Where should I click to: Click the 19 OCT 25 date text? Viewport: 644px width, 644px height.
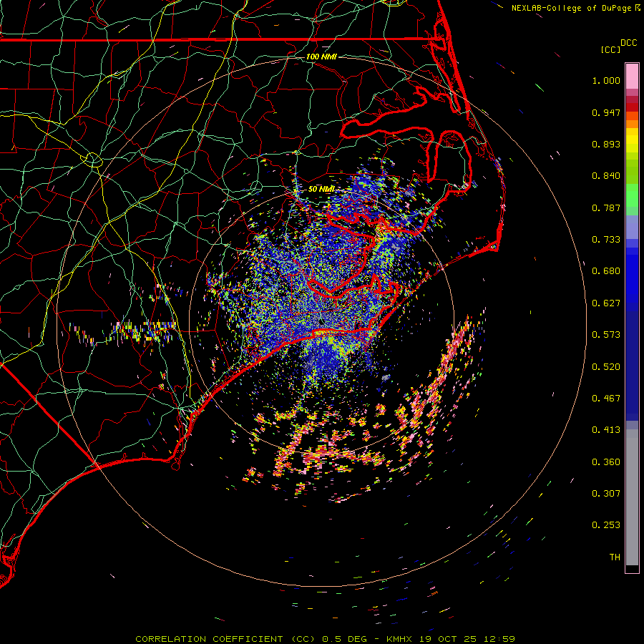tap(447, 639)
